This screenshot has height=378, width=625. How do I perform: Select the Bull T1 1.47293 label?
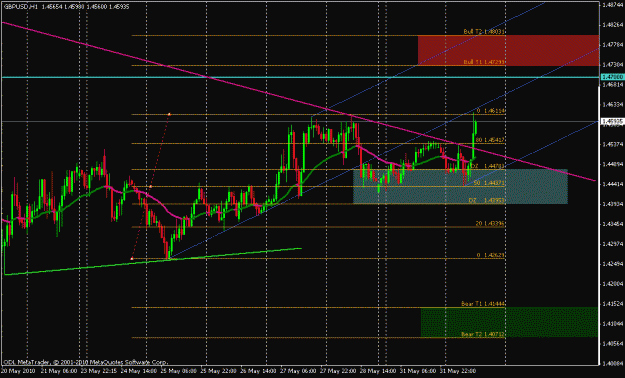coord(484,62)
